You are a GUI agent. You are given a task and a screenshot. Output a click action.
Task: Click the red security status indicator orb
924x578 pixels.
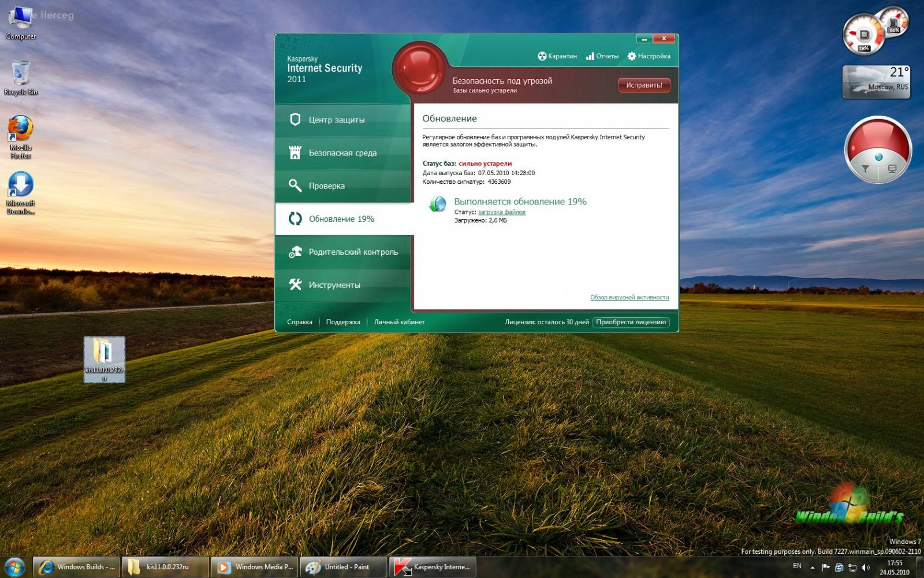click(x=420, y=68)
